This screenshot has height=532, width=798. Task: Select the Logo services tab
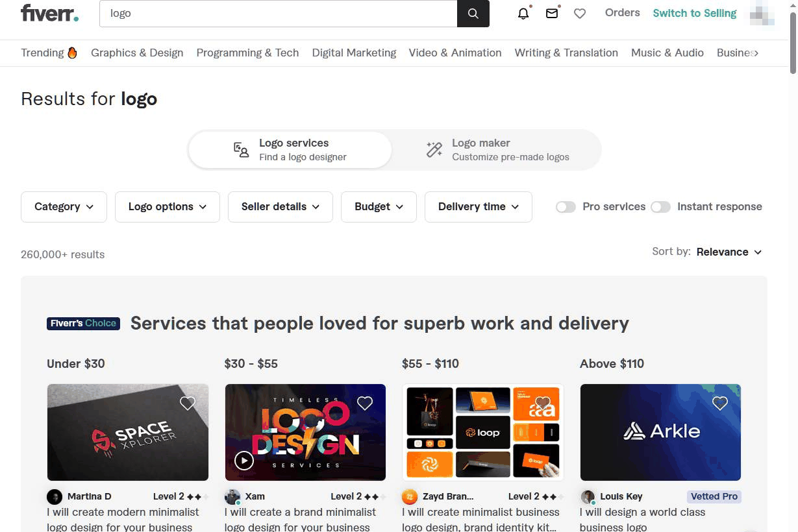pyautogui.click(x=290, y=150)
